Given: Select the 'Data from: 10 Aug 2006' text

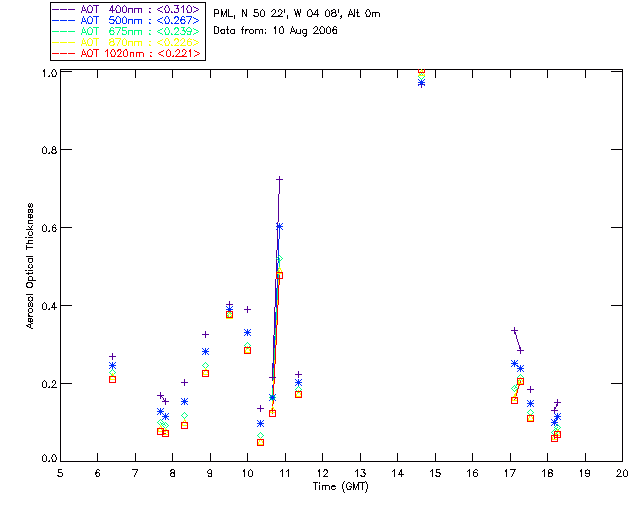Looking at the screenshot, I should pos(275,31).
